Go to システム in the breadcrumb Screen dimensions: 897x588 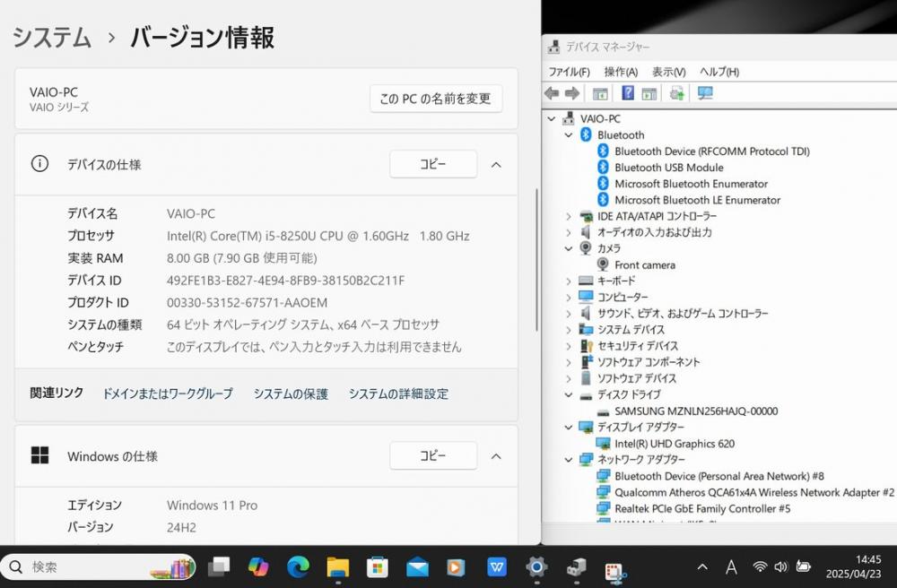52,38
